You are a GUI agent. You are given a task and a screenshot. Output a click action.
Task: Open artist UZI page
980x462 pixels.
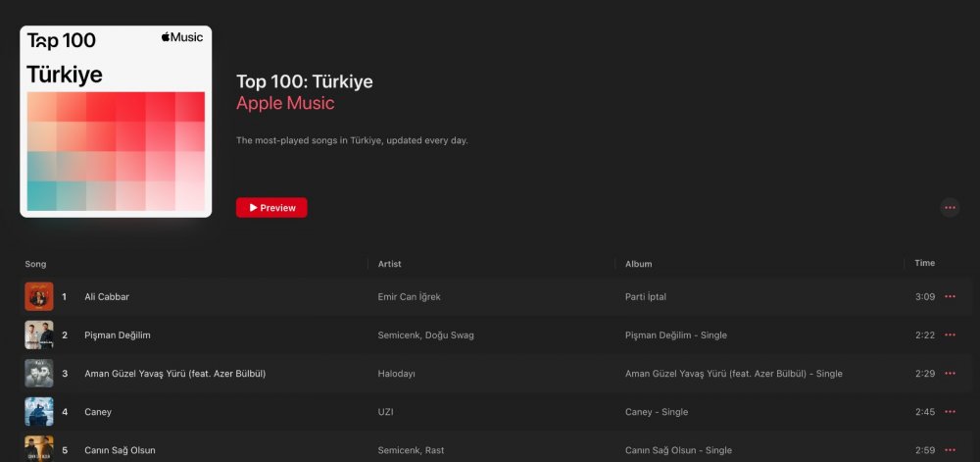pos(385,412)
